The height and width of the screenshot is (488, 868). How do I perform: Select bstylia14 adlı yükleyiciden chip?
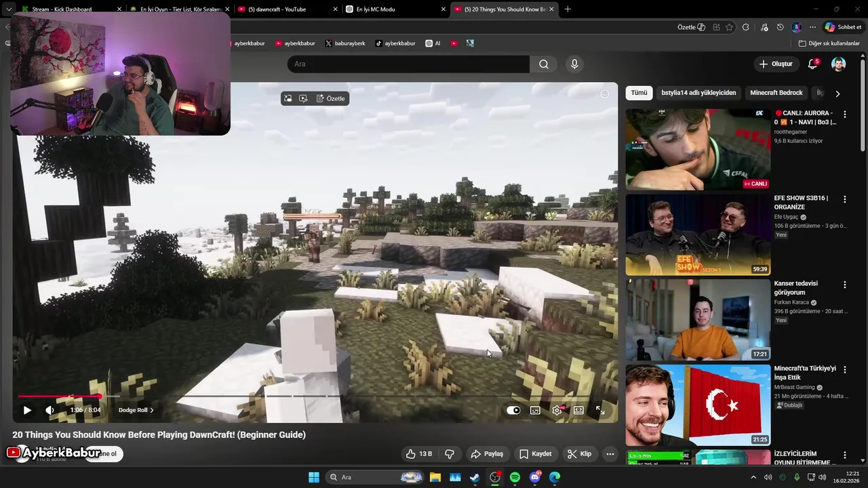[x=698, y=93]
